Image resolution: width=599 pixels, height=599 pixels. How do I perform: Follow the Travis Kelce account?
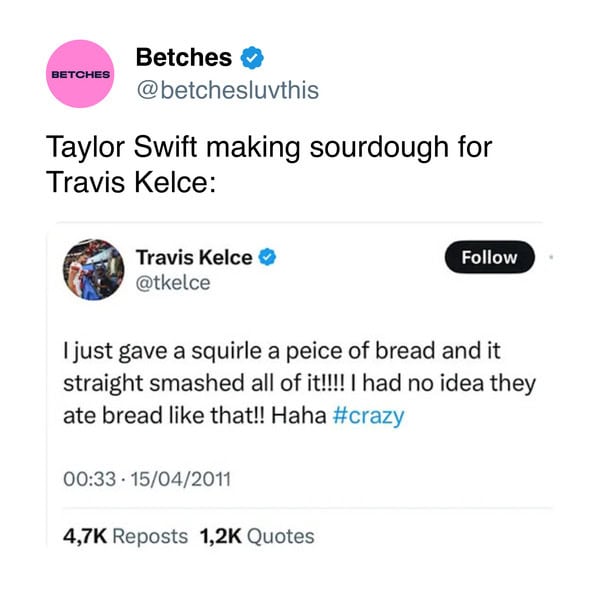click(489, 257)
